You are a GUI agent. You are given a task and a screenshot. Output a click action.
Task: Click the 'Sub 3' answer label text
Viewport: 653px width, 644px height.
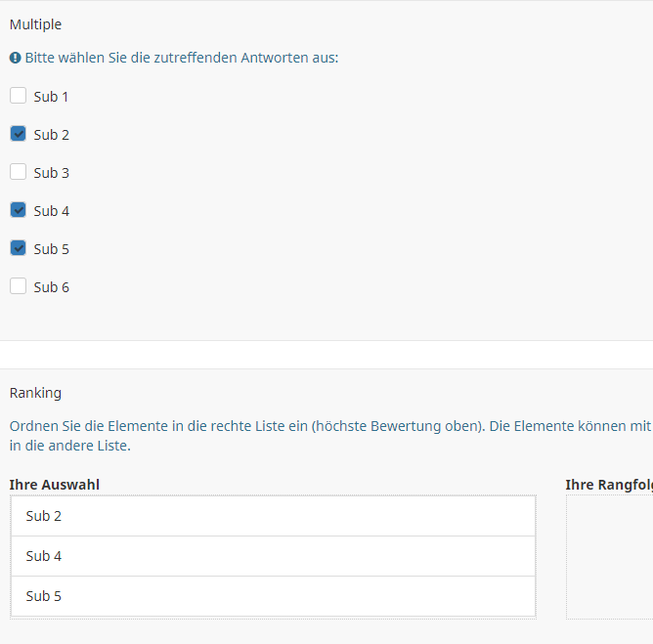click(x=51, y=173)
